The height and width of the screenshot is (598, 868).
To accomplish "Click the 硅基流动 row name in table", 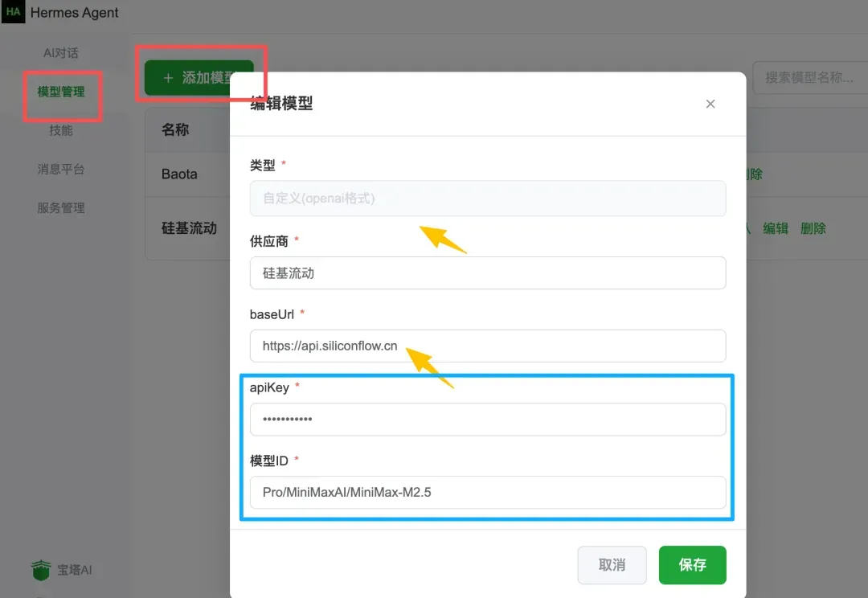I will point(189,228).
